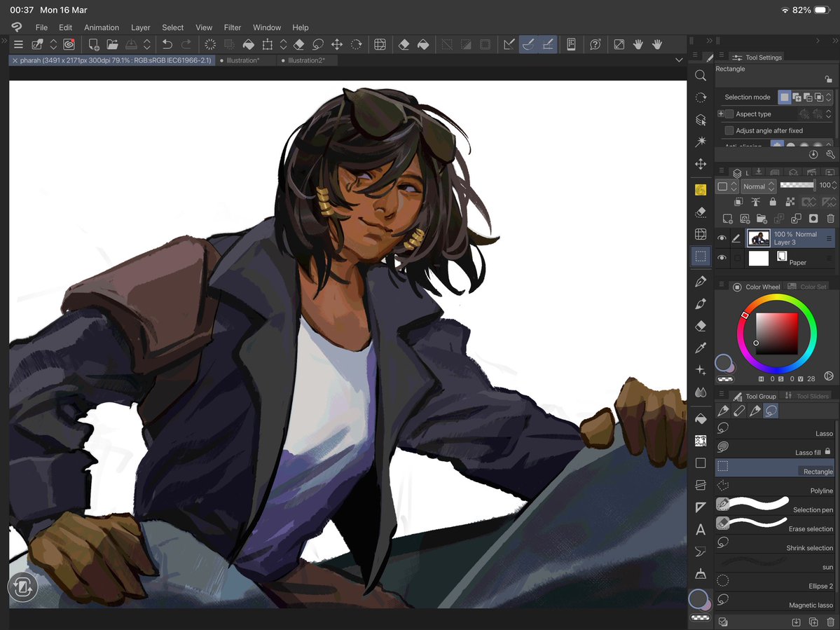840x630 pixels.
Task: Click the Undo arrow in command bar
Action: tap(167, 44)
